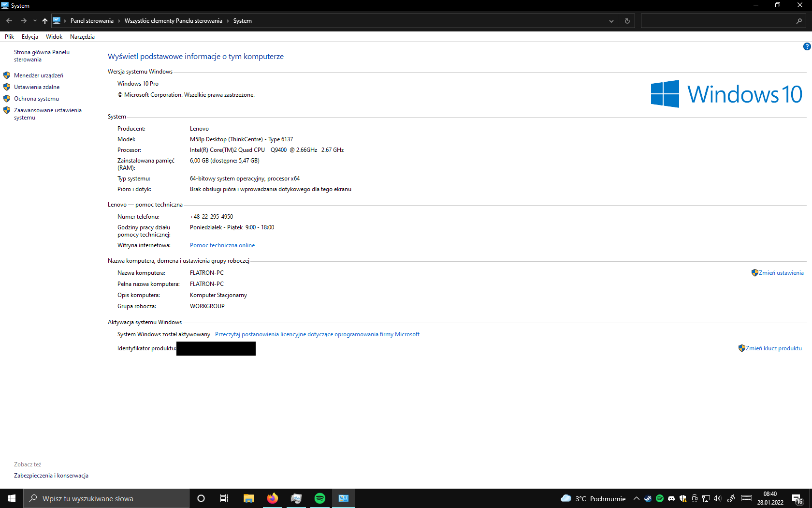Open the Edycja menu
The width and height of the screenshot is (812, 508).
click(29, 37)
